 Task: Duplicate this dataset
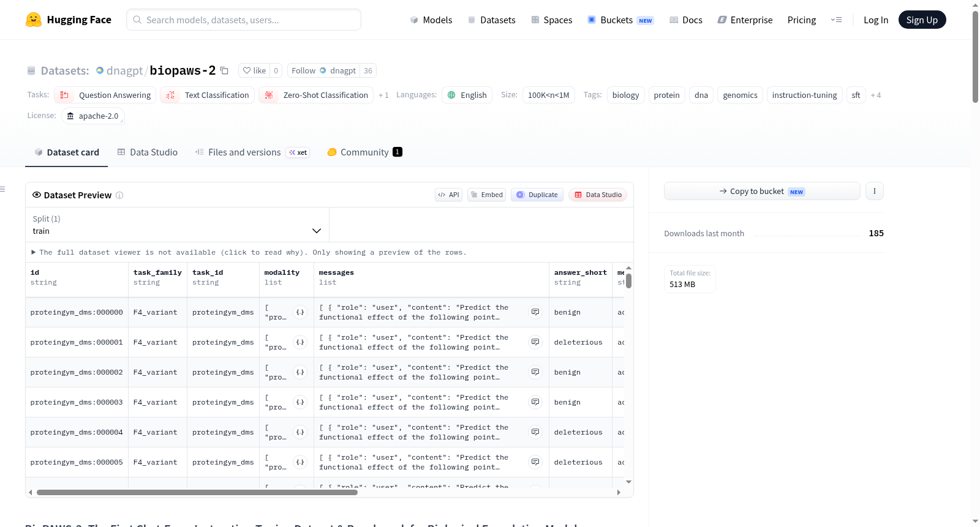[537, 195]
